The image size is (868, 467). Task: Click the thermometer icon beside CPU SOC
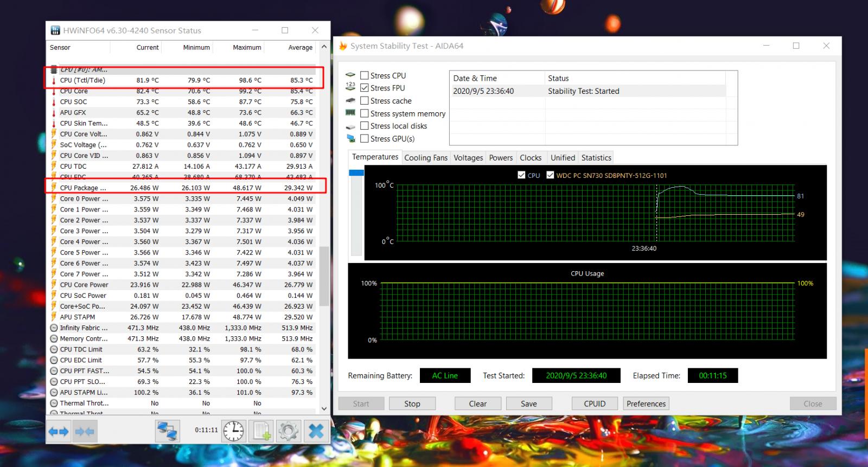54,102
